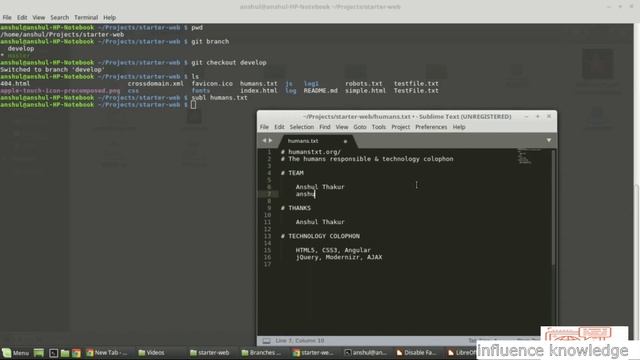The width and height of the screenshot is (640, 360).
Task: Click 'robots.txt' in terminal ls output
Action: [x=364, y=84]
